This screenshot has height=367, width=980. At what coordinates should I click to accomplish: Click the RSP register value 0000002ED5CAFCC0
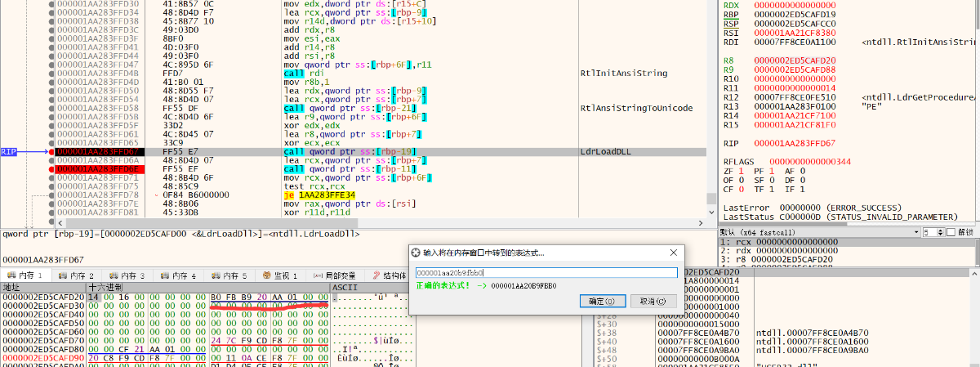[x=796, y=24]
